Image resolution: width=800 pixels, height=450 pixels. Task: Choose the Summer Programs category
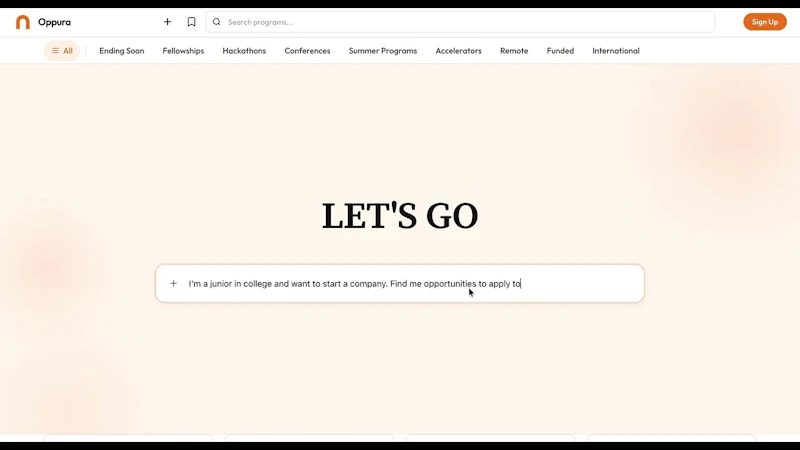click(x=383, y=51)
